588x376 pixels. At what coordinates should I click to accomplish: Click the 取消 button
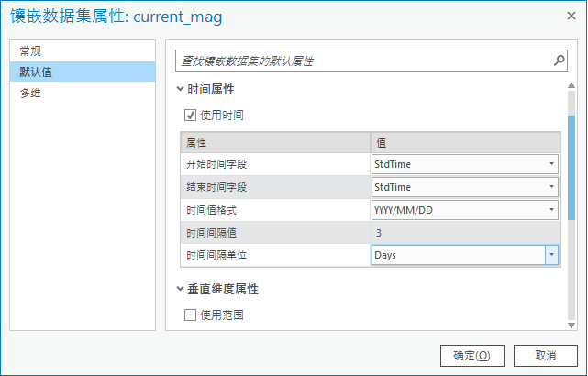coord(546,356)
